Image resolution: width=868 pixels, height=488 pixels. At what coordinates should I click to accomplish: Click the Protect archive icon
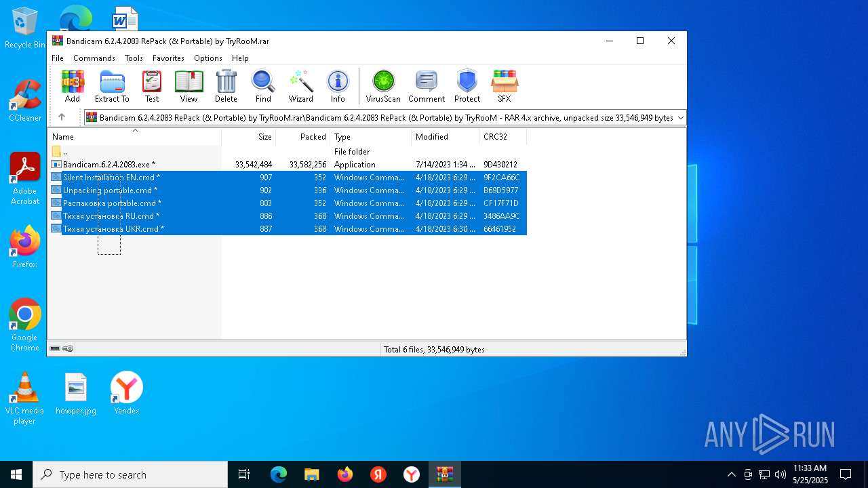coord(467,86)
